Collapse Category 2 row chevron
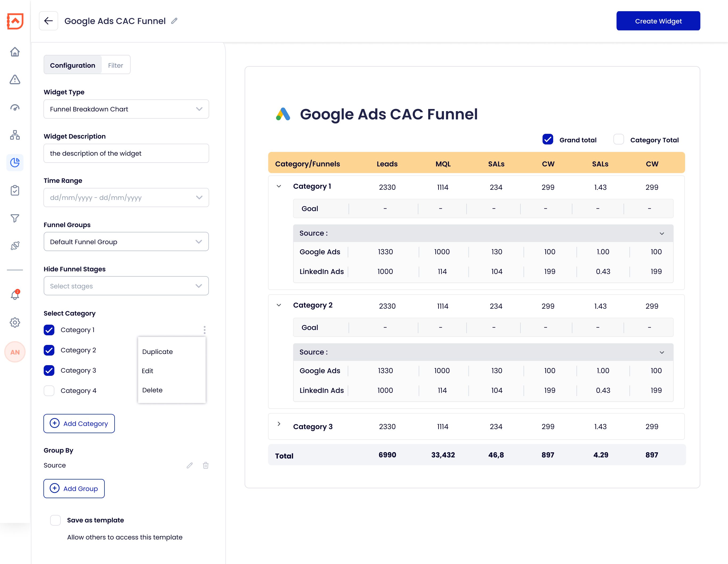The image size is (728, 564). 279,305
